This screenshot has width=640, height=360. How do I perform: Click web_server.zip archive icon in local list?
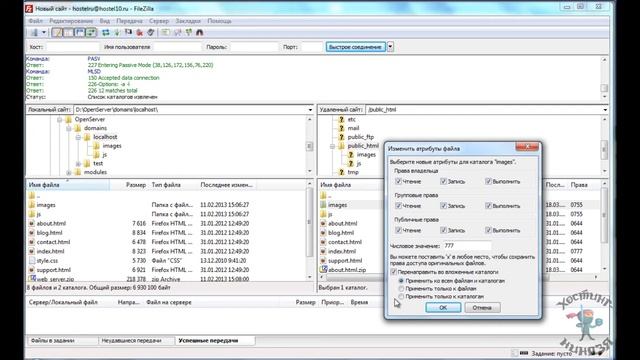(32, 279)
